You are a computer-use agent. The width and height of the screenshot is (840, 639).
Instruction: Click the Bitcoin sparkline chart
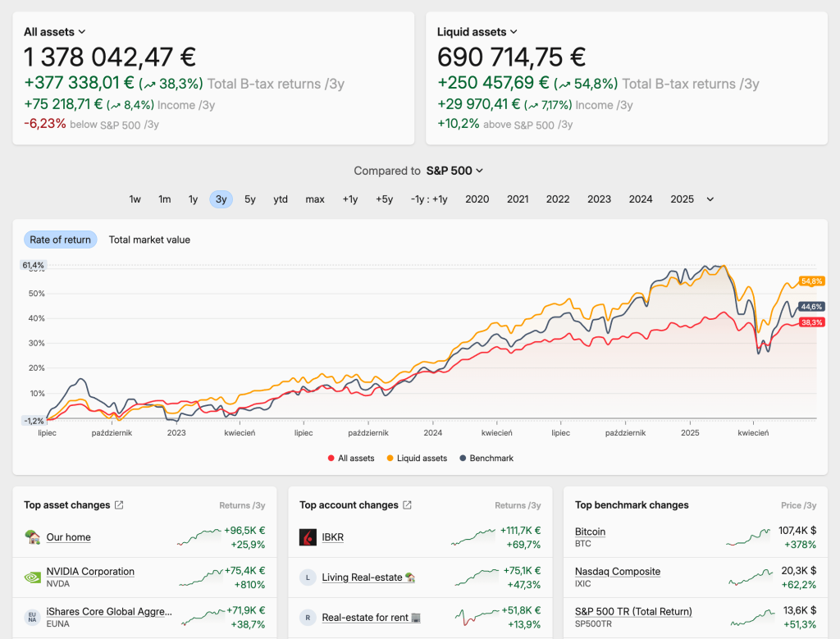748,537
